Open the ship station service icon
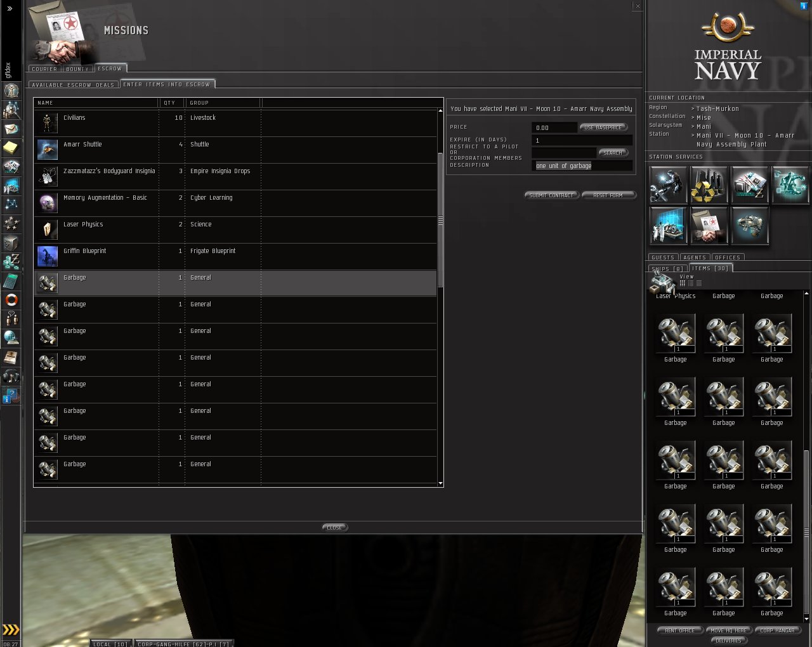Screen dimensions: 812x647 tap(749, 225)
